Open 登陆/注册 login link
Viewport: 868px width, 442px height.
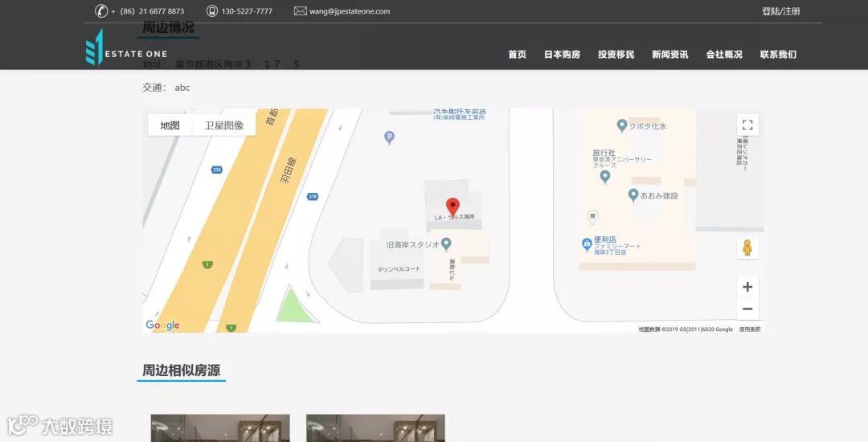(780, 11)
